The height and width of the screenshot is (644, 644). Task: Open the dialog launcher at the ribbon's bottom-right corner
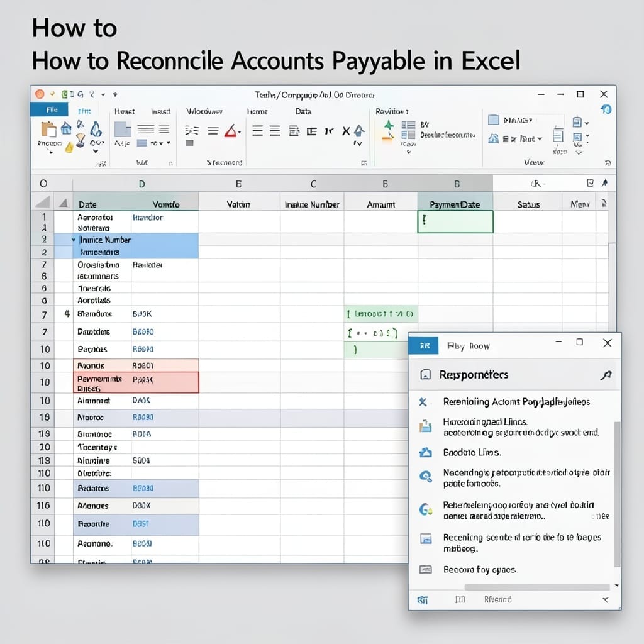(x=608, y=163)
